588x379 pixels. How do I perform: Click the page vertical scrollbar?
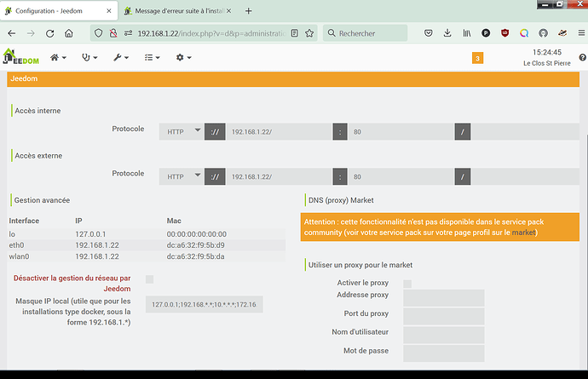[585, 251]
